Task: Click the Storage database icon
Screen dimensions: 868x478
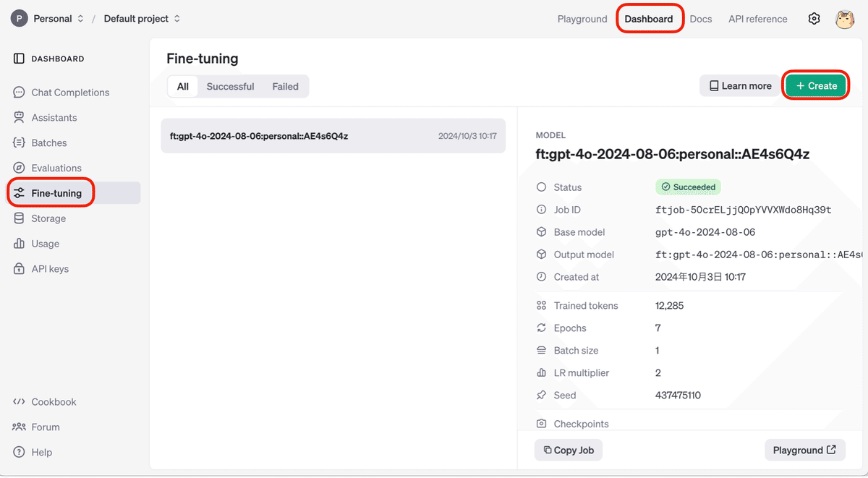Action: (19, 218)
